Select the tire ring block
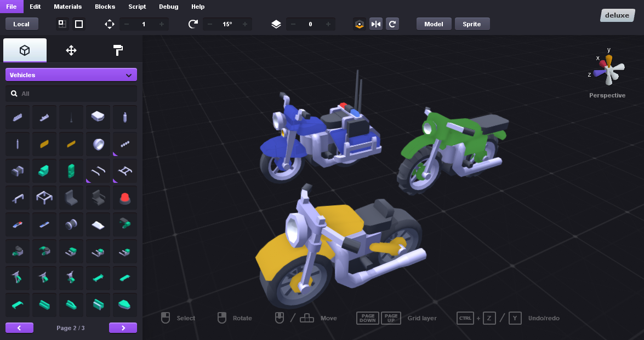 [98, 144]
